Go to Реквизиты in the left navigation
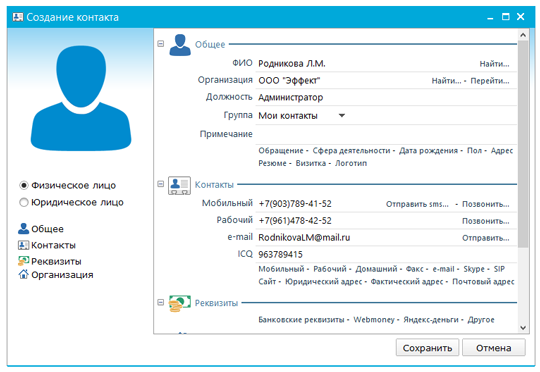 point(56,261)
